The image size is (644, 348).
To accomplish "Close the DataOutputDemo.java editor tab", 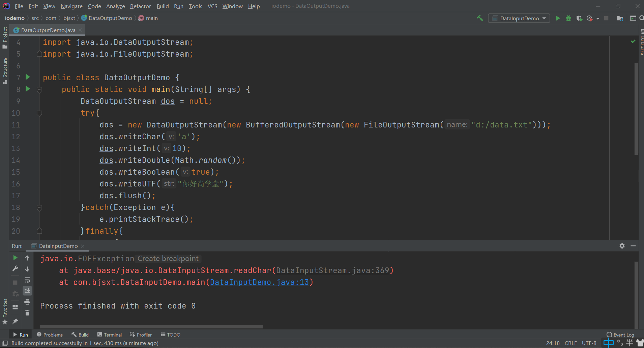I will click(80, 30).
